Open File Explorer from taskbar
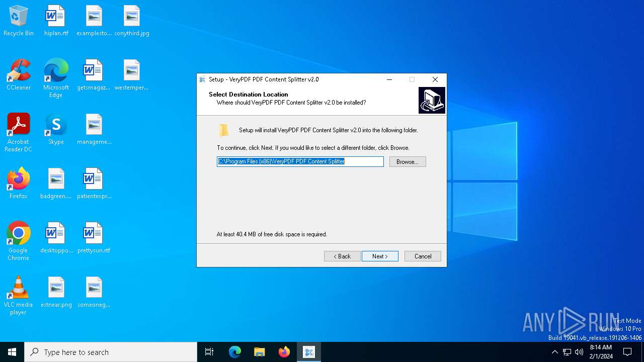This screenshot has width=644, height=362. [x=259, y=352]
